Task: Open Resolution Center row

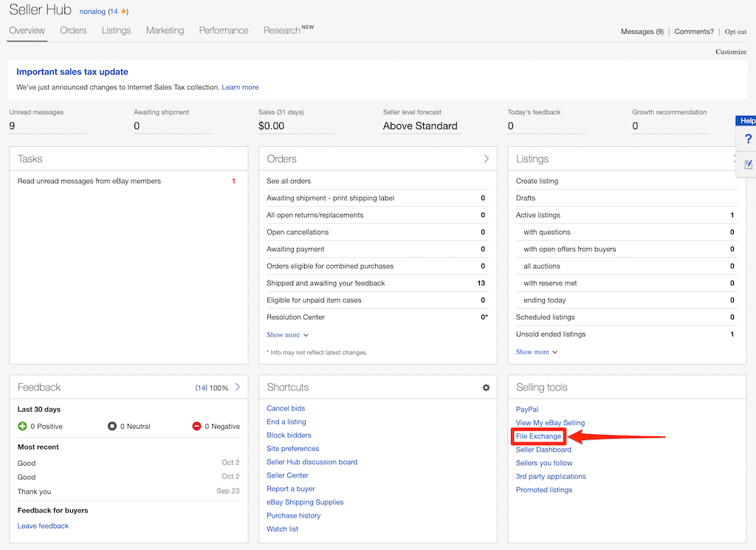Action: [376, 317]
